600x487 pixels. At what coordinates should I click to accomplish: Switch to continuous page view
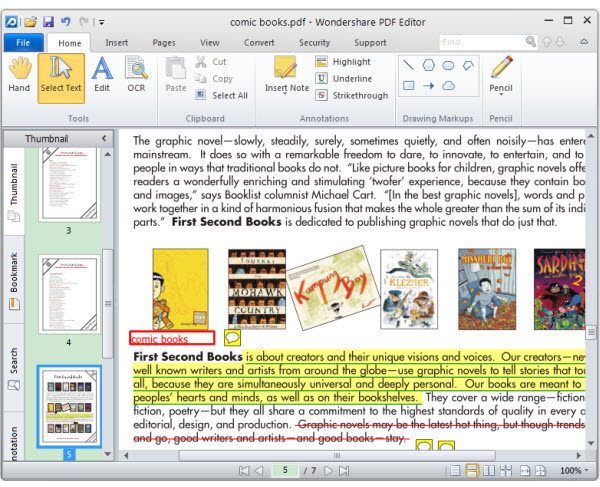[x=472, y=471]
